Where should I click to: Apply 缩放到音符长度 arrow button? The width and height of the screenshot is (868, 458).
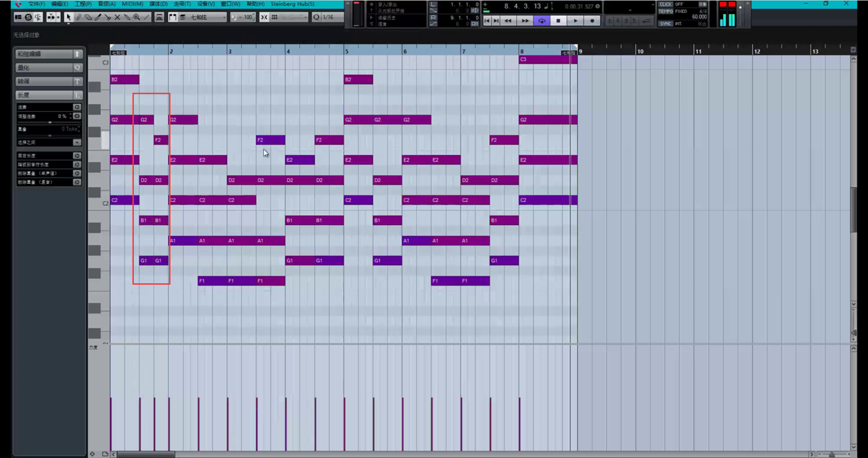point(77,164)
